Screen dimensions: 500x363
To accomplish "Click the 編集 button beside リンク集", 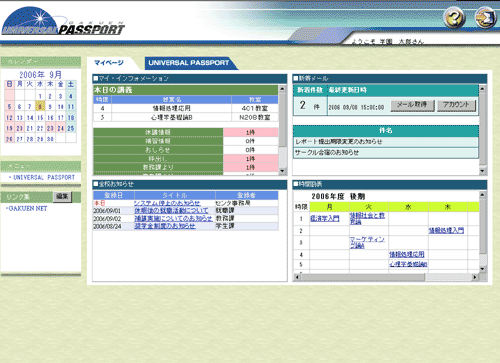I will 62,197.
